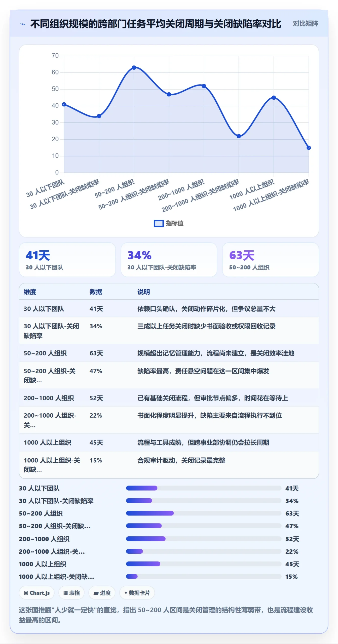The width and height of the screenshot is (338, 644).
Task: Click the progress bar showing 15%
Action: click(x=204, y=576)
